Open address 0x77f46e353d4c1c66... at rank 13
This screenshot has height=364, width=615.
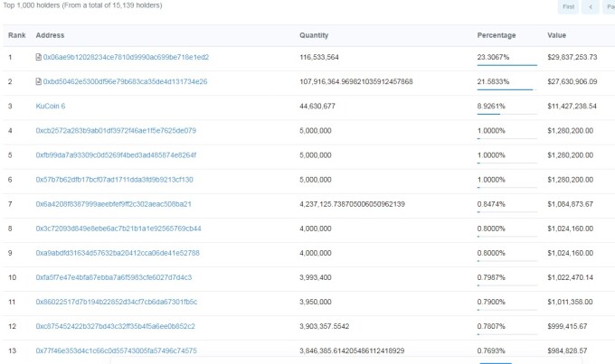point(116,350)
